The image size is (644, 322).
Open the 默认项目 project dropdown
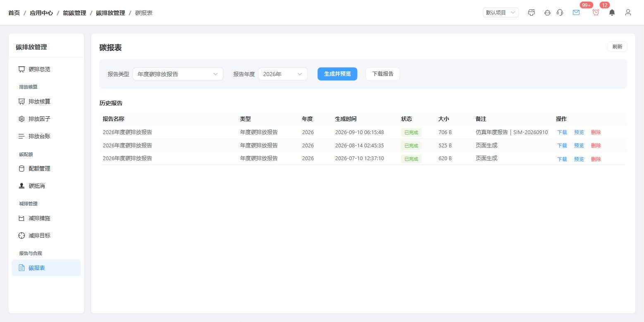(501, 12)
